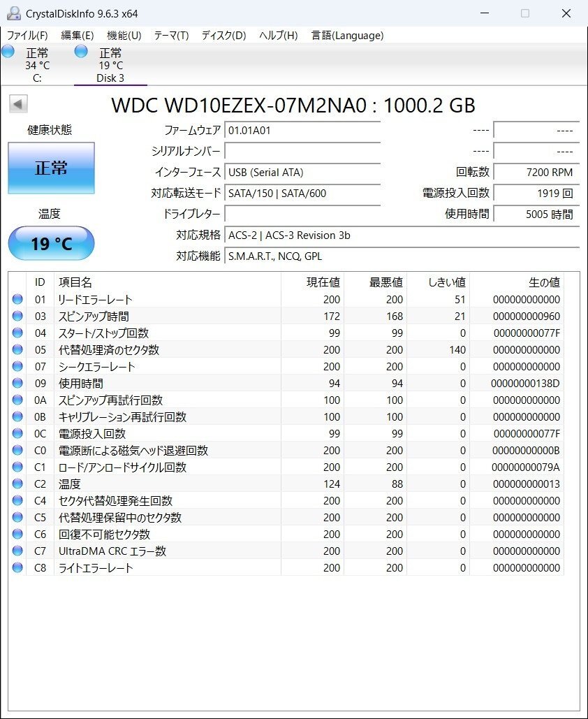
Task: Click status orb of attribute 0C 電源投入回数
Action: pos(17,433)
